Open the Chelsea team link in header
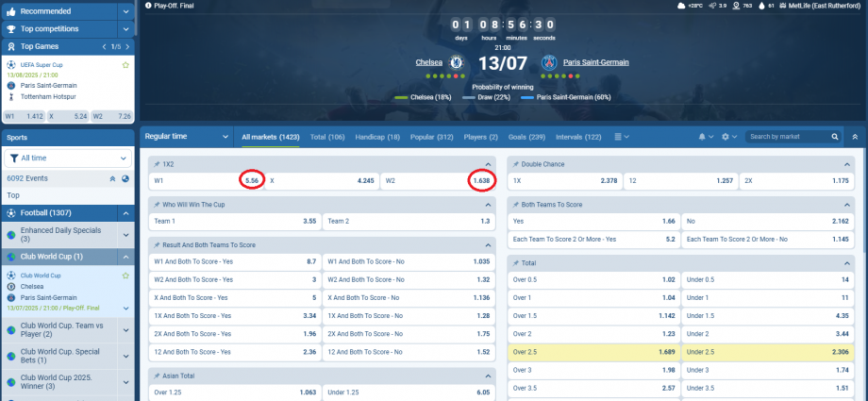The image size is (868, 401). pyautogui.click(x=429, y=62)
